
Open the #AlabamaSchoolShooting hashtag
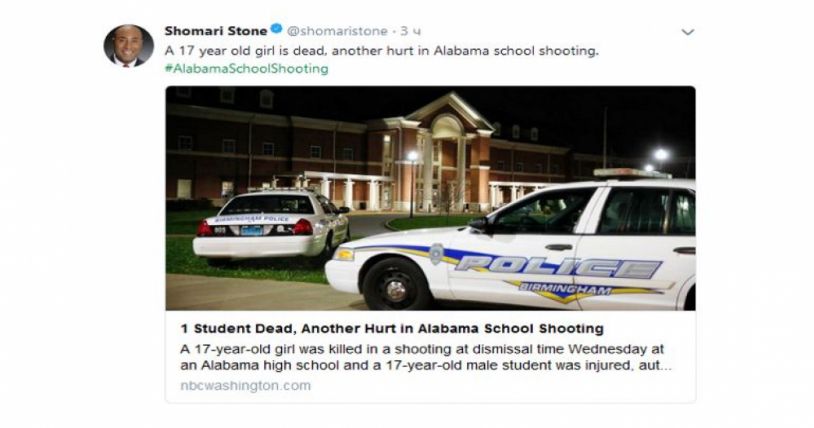pyautogui.click(x=246, y=69)
